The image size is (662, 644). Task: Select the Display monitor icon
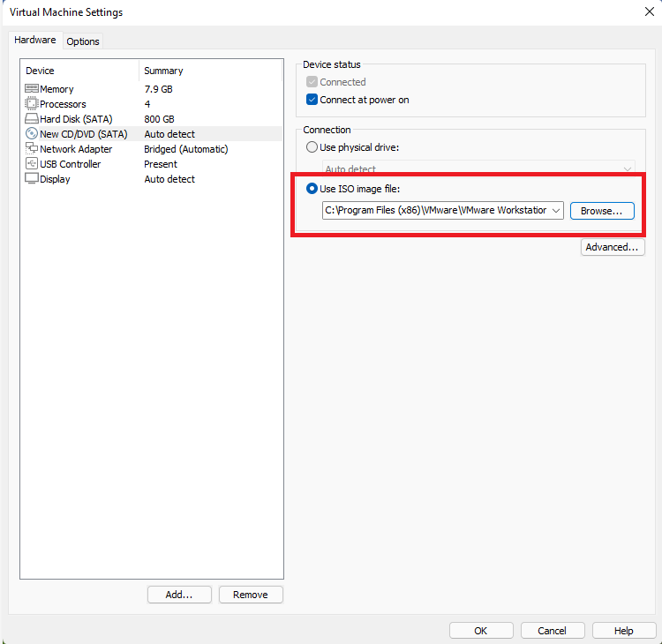click(32, 179)
